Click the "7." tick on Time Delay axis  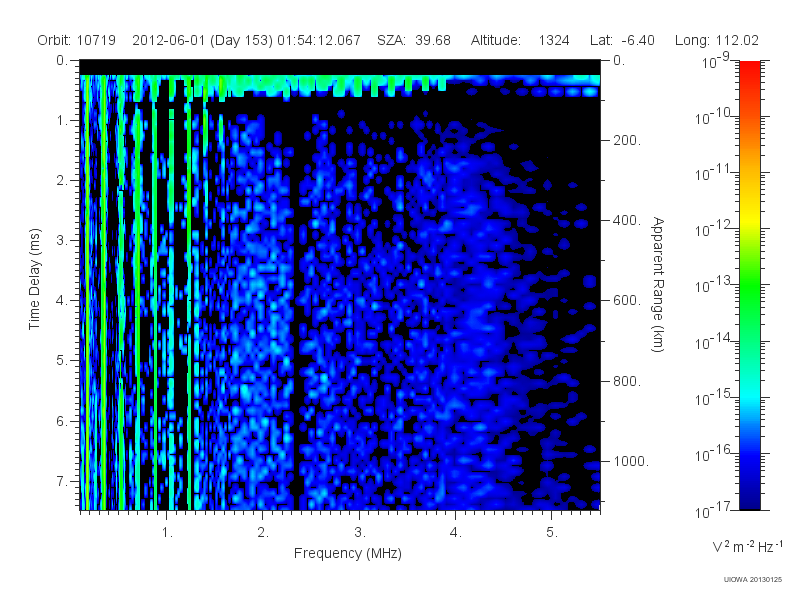click(x=62, y=481)
